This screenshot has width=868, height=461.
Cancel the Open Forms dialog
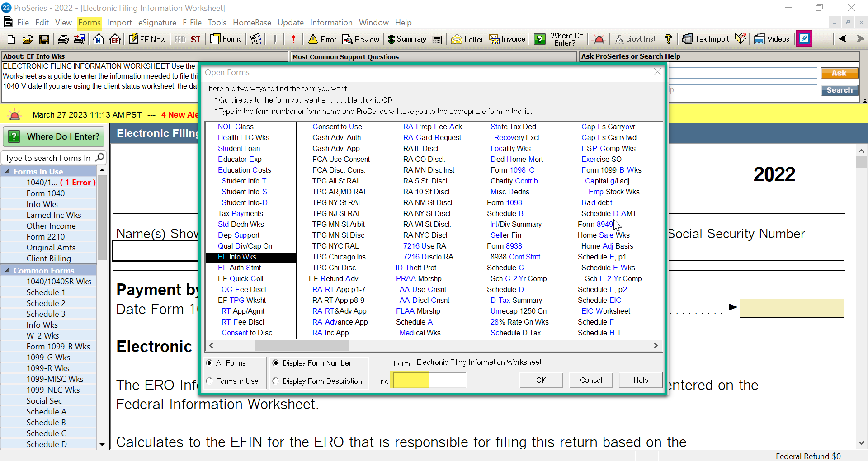(x=590, y=380)
